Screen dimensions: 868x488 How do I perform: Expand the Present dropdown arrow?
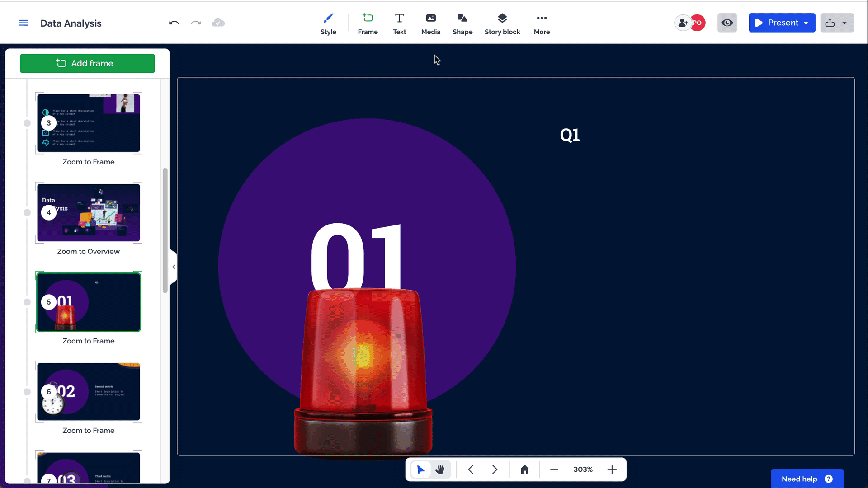tap(807, 23)
